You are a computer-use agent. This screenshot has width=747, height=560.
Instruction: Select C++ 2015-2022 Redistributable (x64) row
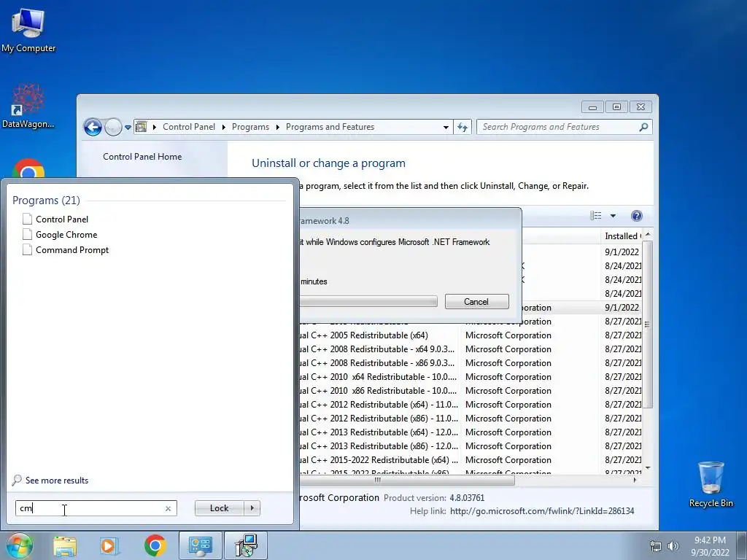click(471, 459)
